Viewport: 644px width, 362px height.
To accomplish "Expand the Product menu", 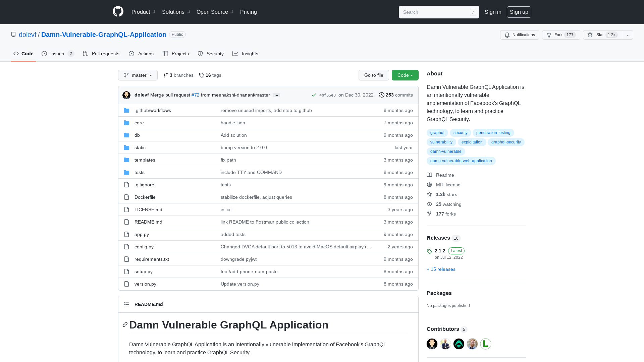I will (x=143, y=12).
